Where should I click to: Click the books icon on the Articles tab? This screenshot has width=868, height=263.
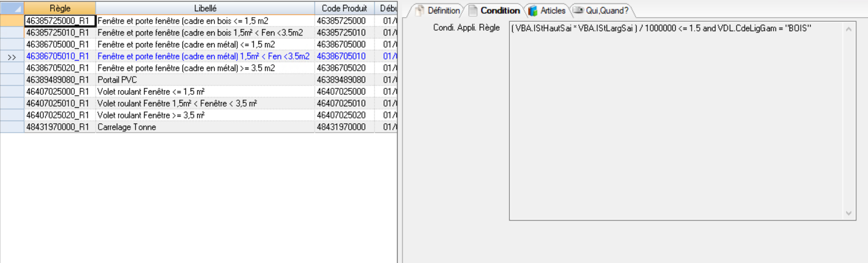(533, 11)
